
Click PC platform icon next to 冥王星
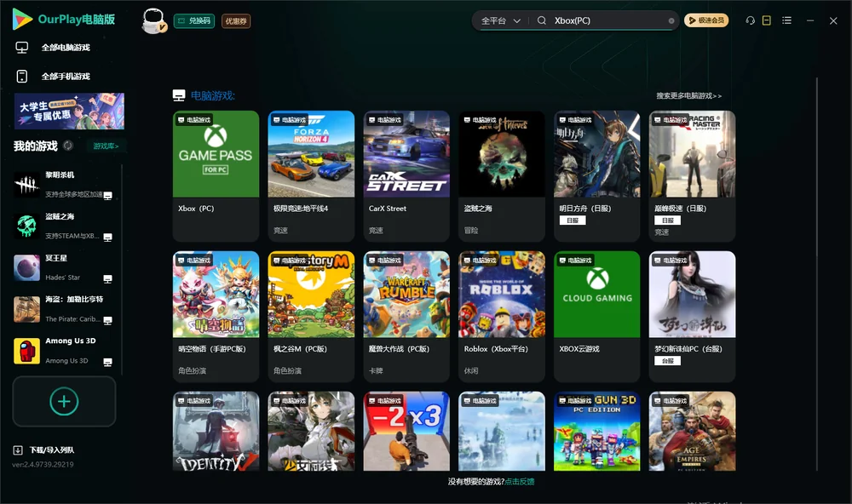click(x=107, y=279)
